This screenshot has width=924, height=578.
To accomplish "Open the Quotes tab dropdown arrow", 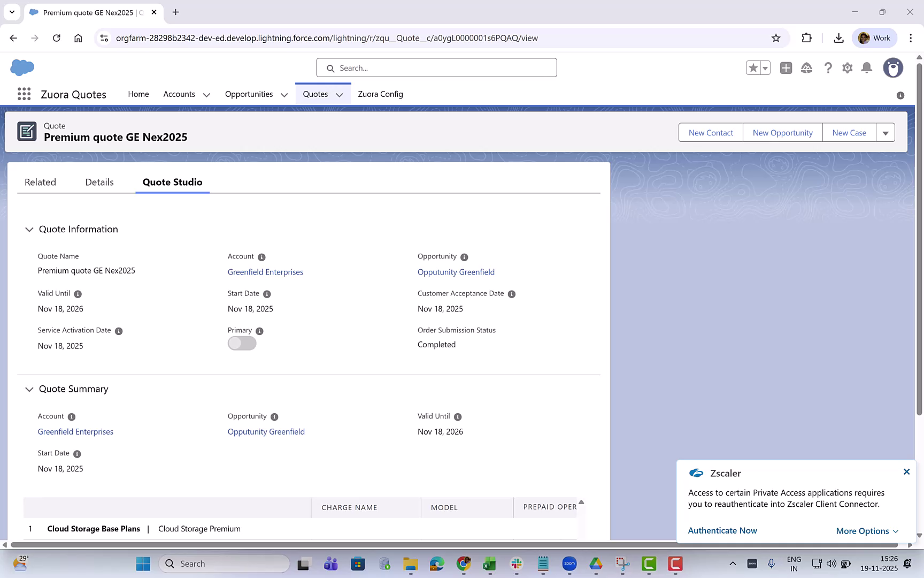I will (340, 94).
